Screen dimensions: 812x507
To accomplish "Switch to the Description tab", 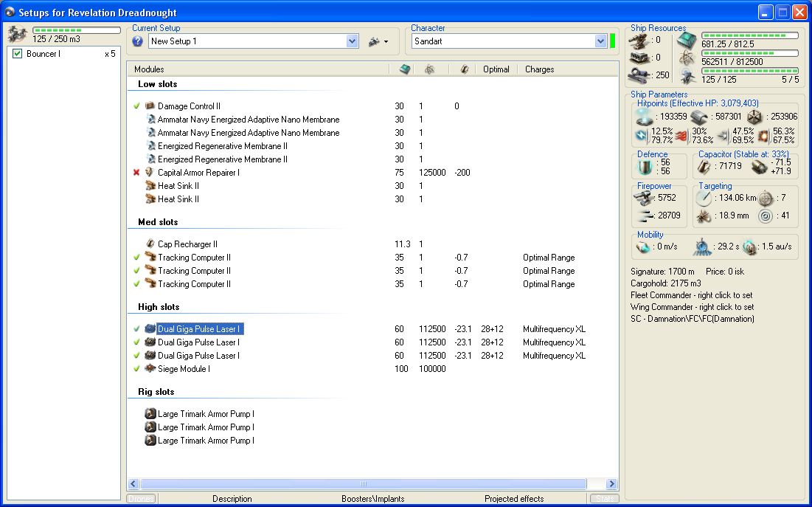I will tap(232, 499).
